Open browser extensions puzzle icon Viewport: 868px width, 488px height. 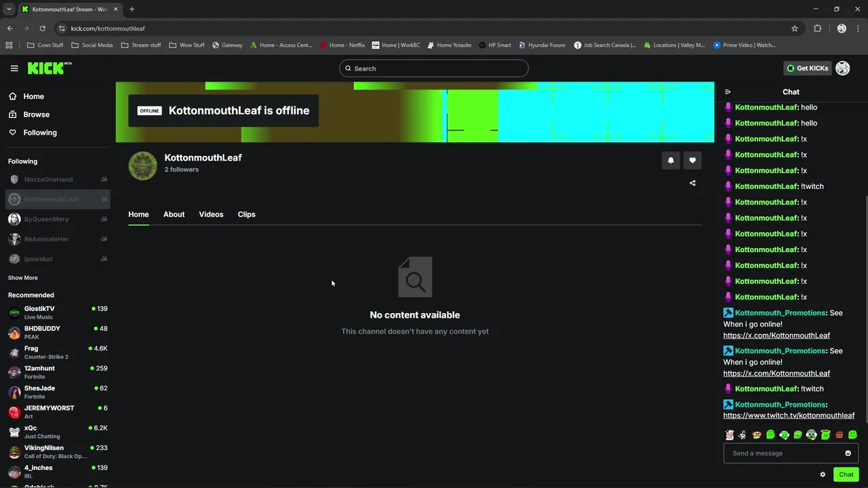(x=817, y=28)
